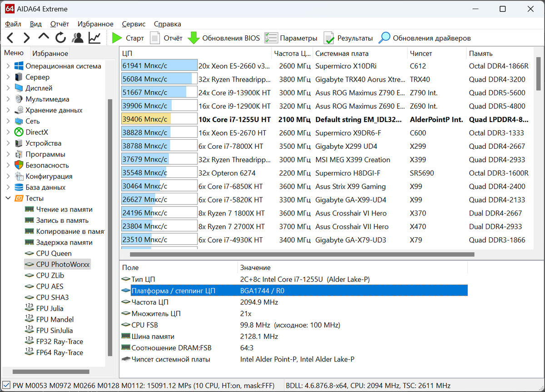Viewport: 545px width, 392px height.
Task: Select CPU ZLib benchmark
Action: 50,275
